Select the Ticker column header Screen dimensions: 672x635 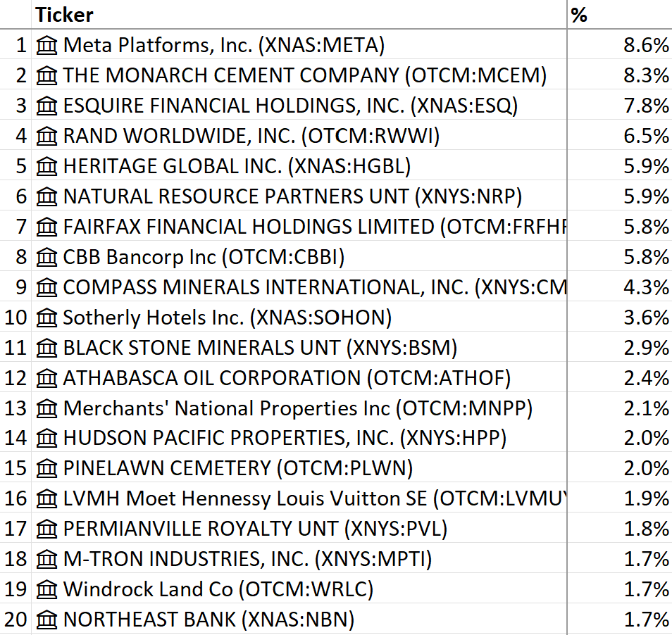click(x=299, y=15)
